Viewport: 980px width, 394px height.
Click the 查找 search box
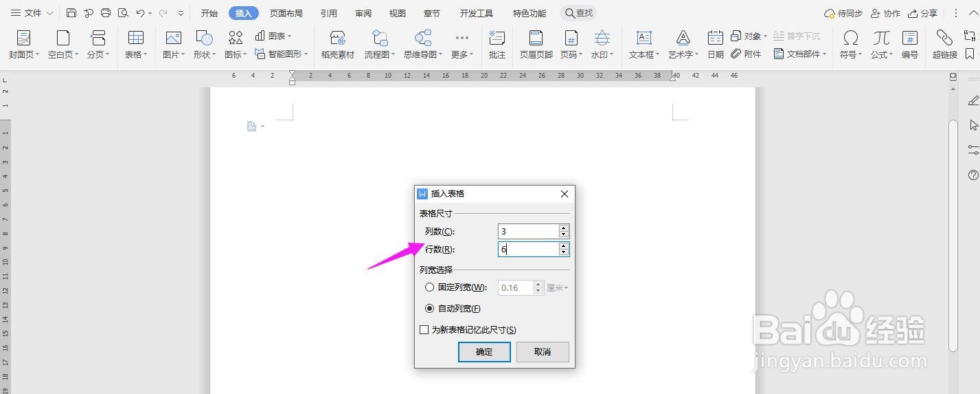point(578,13)
